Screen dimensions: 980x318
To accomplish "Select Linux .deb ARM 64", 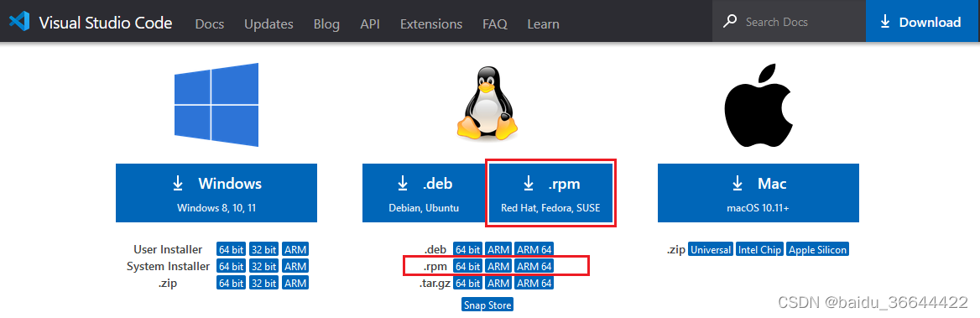I will pyautogui.click(x=534, y=249).
